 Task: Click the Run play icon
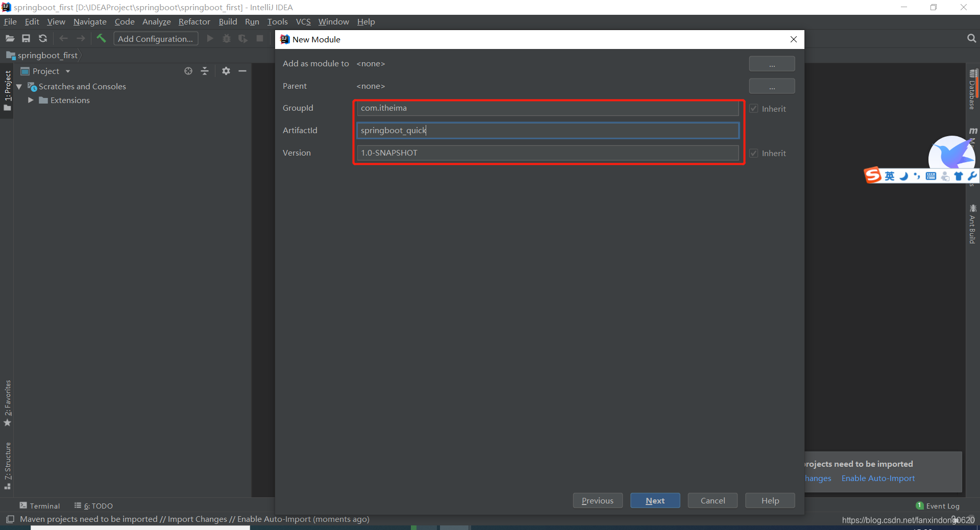[210, 39]
